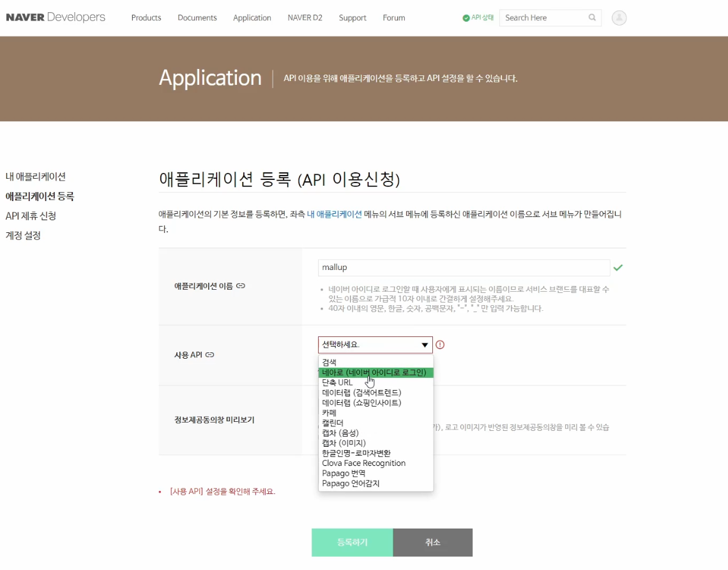This screenshot has width=728, height=570.
Task: Click the application name field containing mallup
Action: (x=464, y=267)
